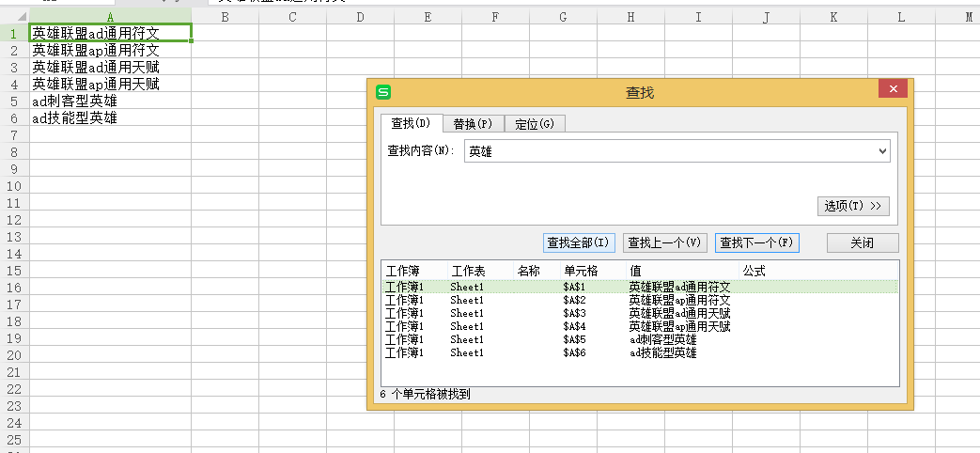Expand search options with 选项(T) >>
This screenshot has height=453, width=980.
coord(853,206)
